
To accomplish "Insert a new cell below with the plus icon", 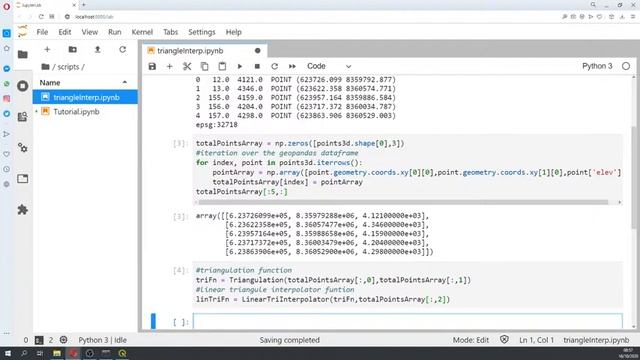I will [169, 66].
